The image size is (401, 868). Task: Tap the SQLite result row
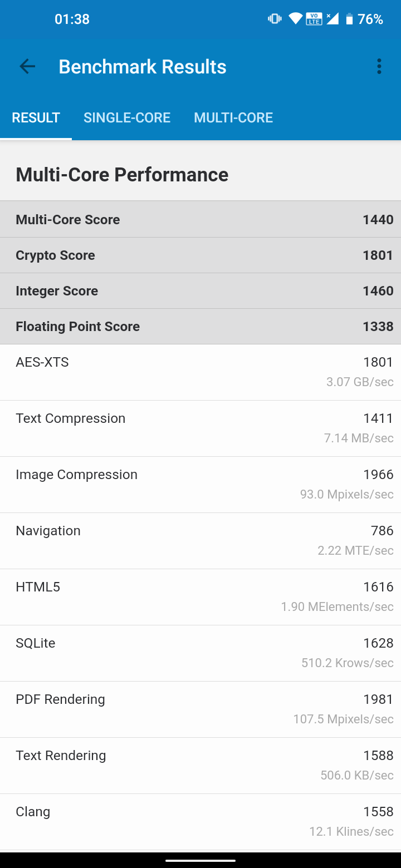200,653
